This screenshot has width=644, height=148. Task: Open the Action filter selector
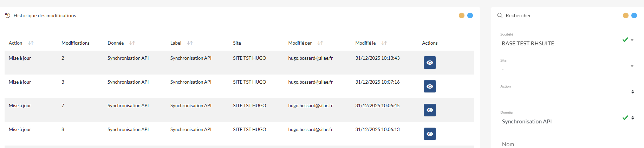point(632,92)
